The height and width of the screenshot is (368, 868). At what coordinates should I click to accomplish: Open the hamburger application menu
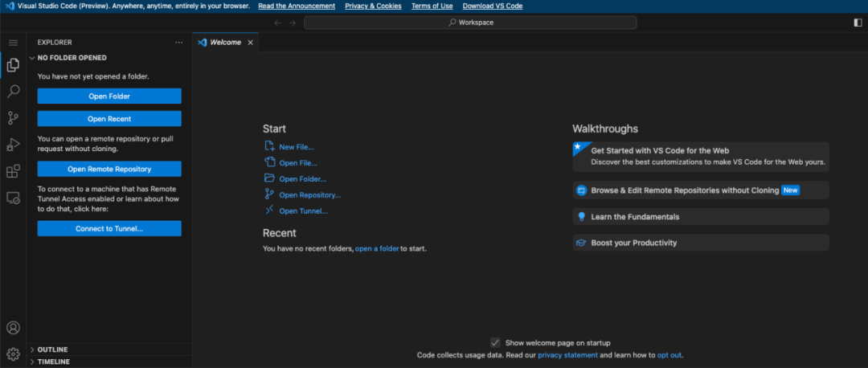pyautogui.click(x=14, y=43)
